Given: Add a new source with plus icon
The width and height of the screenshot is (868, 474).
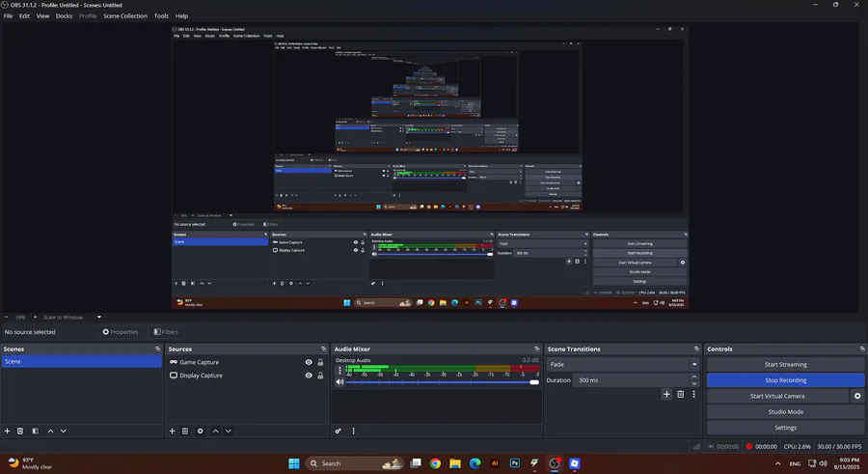Looking at the screenshot, I should tap(173, 431).
